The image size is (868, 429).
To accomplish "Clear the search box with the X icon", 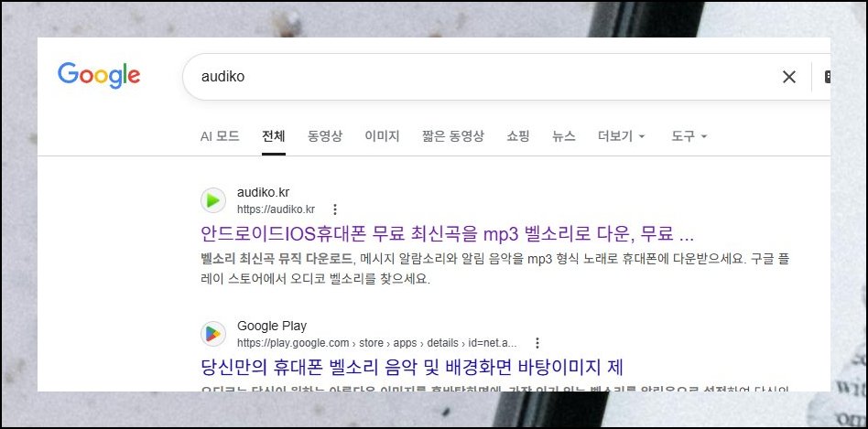I will [x=789, y=77].
